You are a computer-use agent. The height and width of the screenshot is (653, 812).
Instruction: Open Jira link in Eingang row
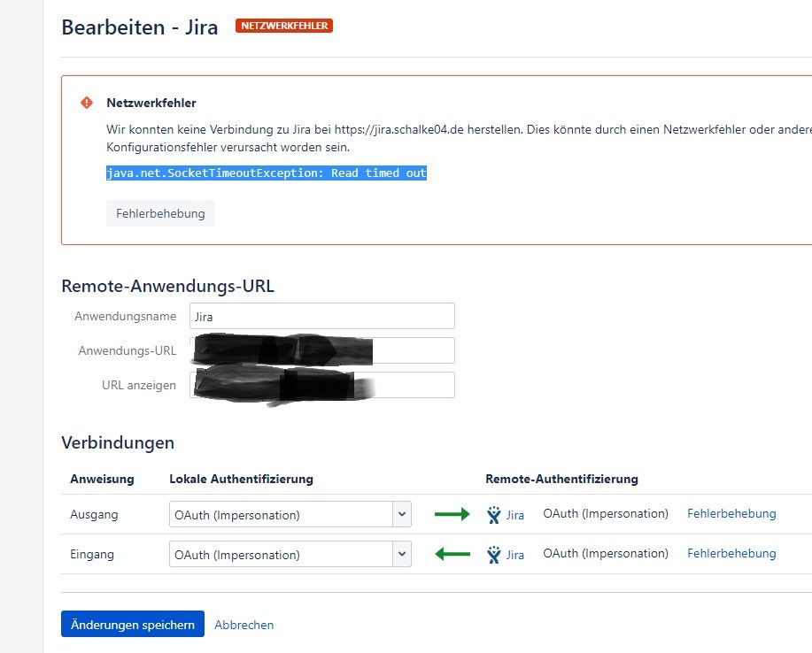514,555
